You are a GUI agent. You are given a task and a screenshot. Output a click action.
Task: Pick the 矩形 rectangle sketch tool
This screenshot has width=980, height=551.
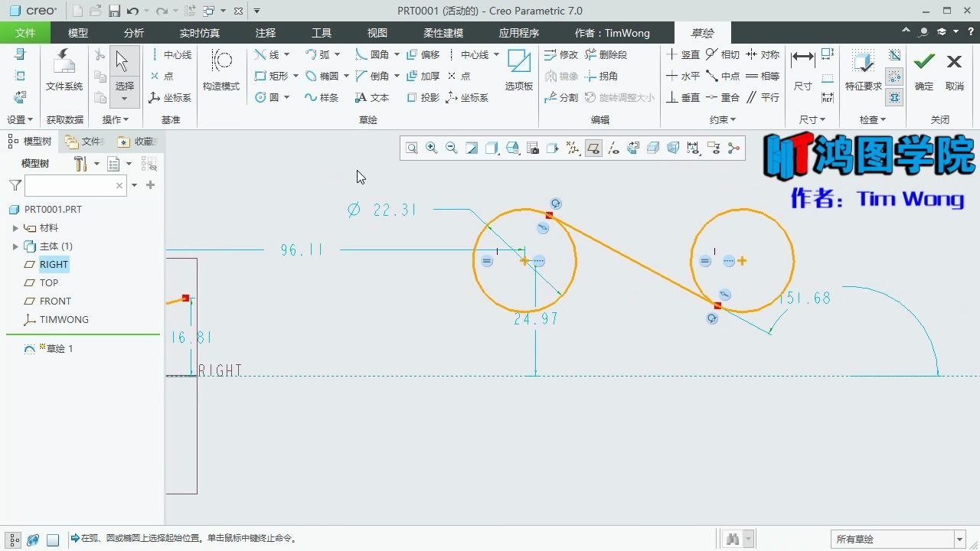pos(272,76)
